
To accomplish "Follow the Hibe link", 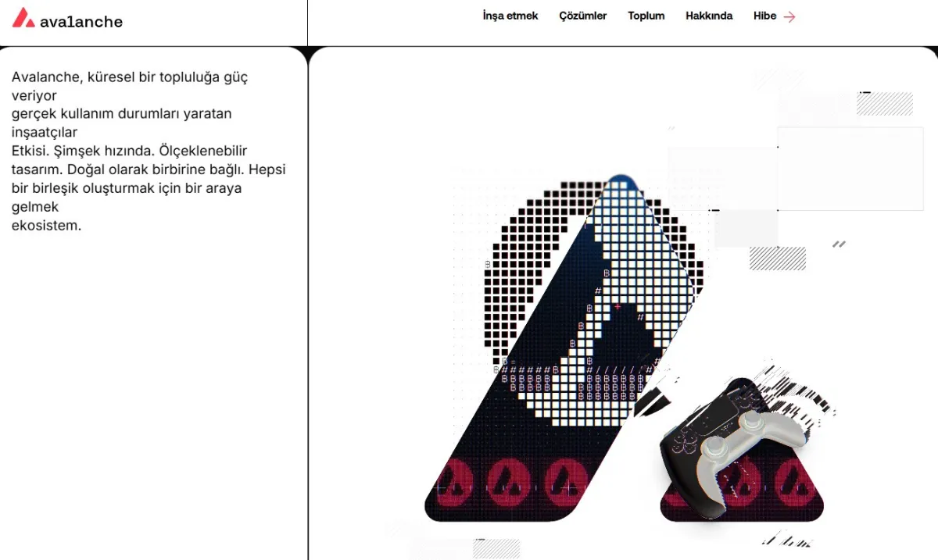I will [765, 16].
